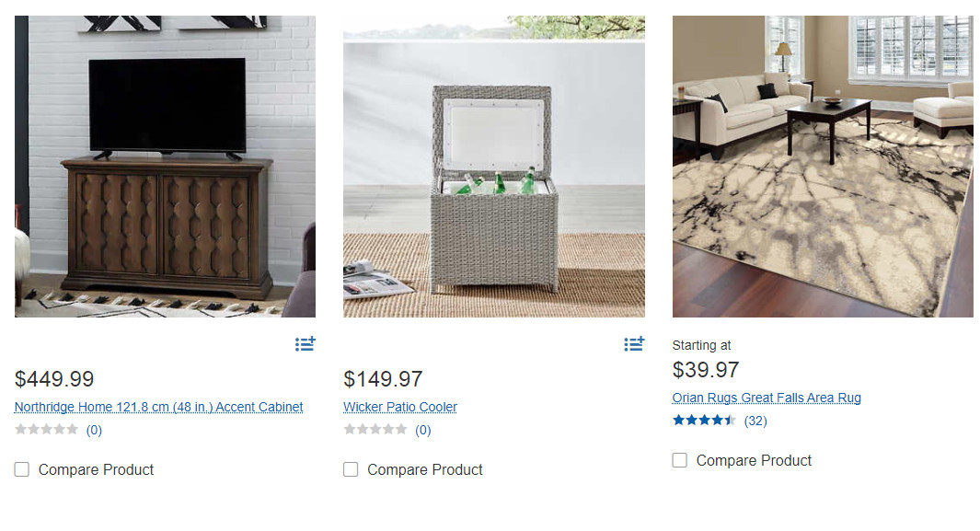Click the $149.97 price
Image resolution: width=980 pixels, height=531 pixels.
383,379
